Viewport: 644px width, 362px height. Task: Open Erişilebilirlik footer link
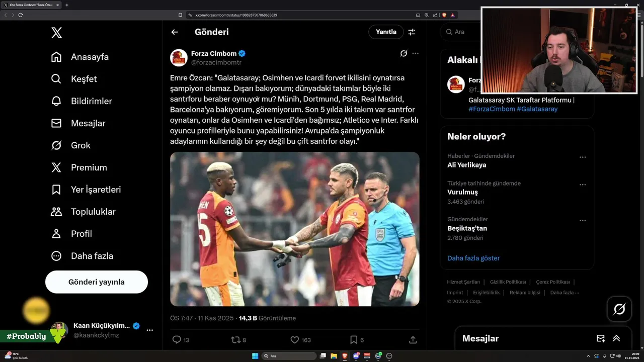point(487,293)
